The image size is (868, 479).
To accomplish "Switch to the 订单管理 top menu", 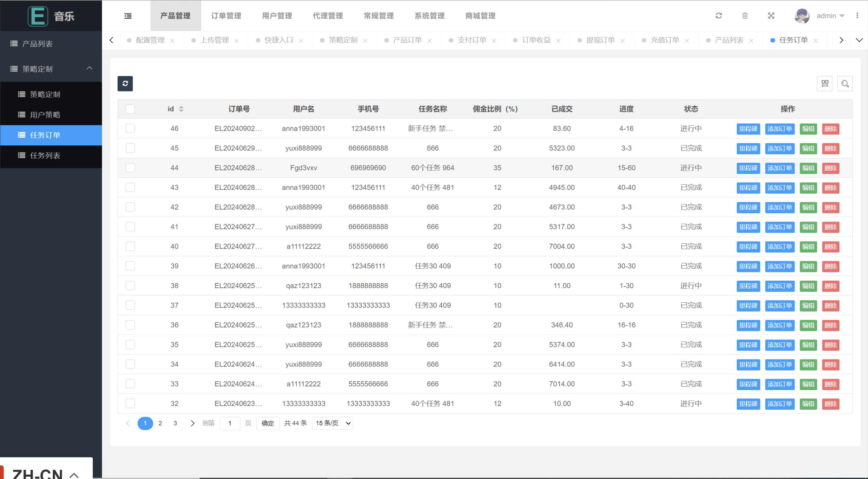I will [x=226, y=16].
